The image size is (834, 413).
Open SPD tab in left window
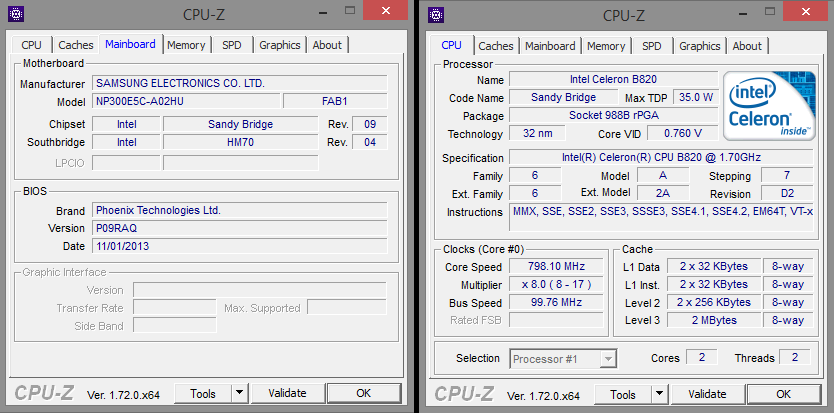click(x=232, y=45)
